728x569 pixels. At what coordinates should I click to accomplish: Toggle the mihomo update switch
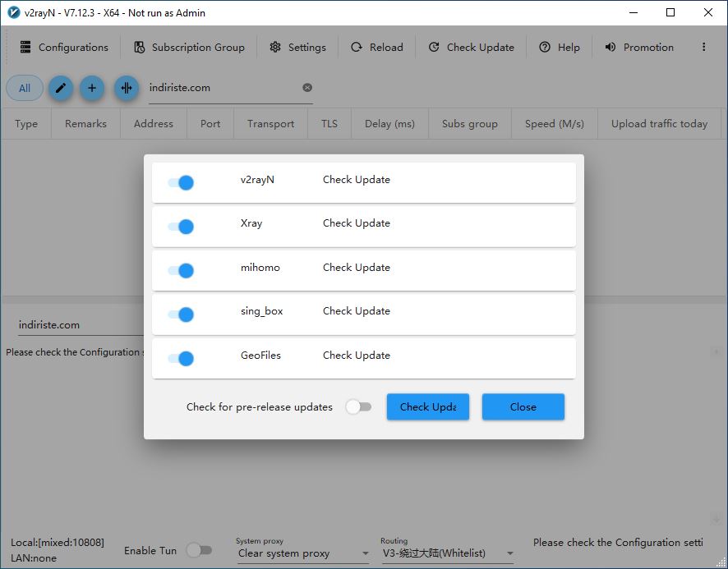coord(181,270)
